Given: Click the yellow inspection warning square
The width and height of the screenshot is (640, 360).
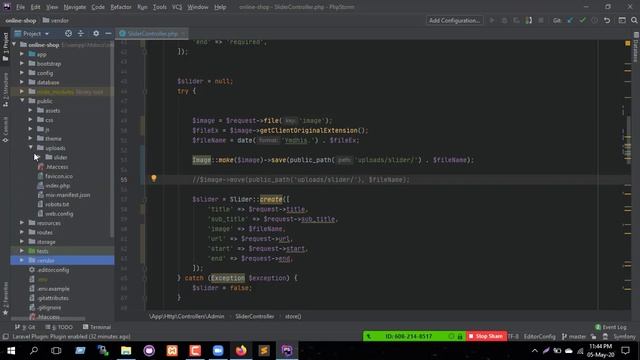Looking at the screenshot, I should pyautogui.click(x=628, y=43).
